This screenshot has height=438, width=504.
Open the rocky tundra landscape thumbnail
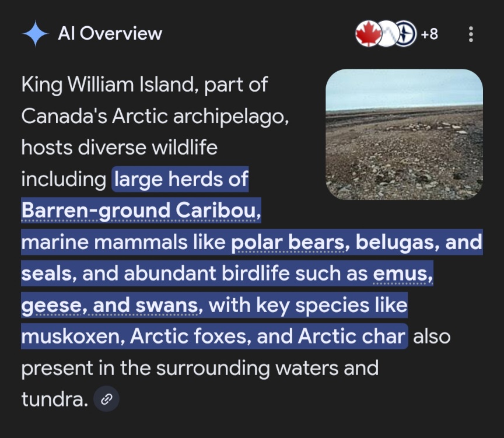tap(404, 135)
